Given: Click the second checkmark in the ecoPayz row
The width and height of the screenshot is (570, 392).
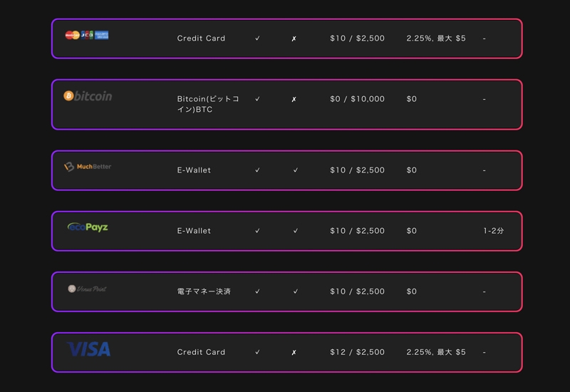Looking at the screenshot, I should (x=296, y=231).
